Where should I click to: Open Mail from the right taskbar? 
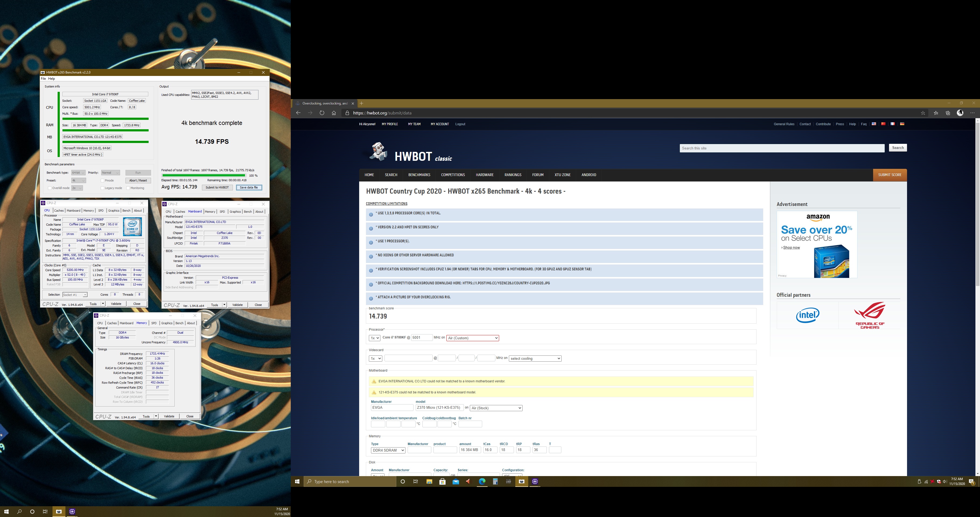[x=456, y=481]
